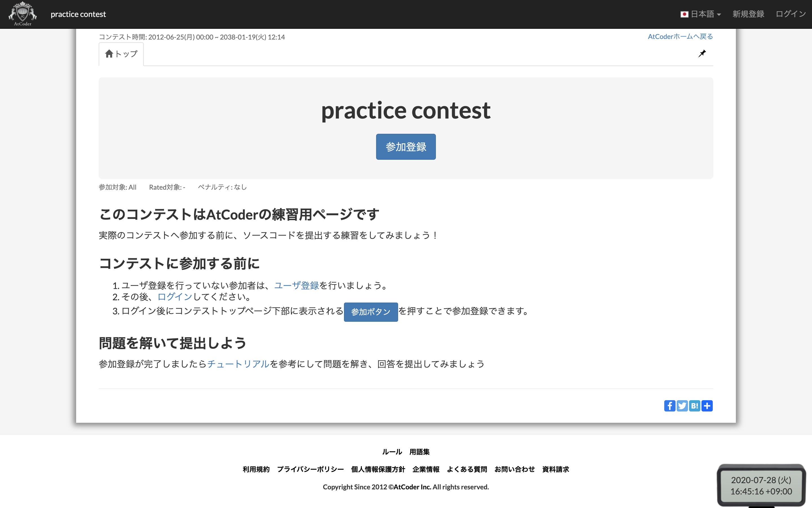Click the コンテスト時間 date range text
Screen dimensions: 812x508
pyautogui.click(x=192, y=37)
